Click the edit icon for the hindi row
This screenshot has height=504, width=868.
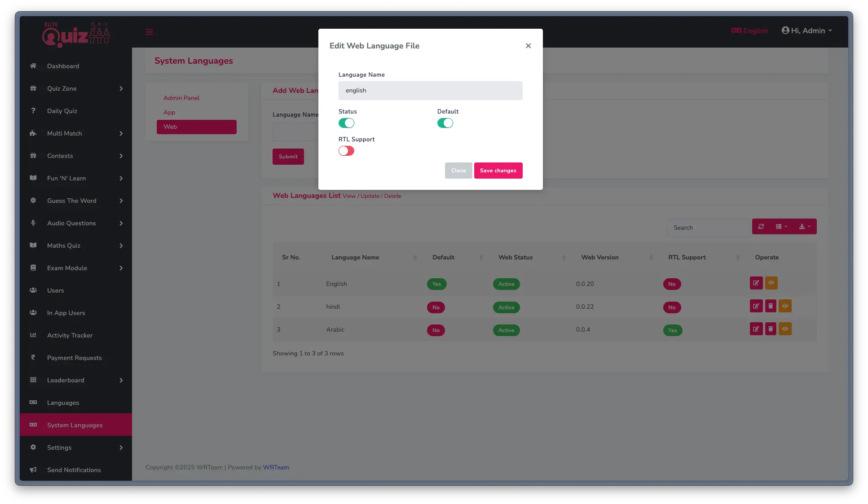coord(756,306)
